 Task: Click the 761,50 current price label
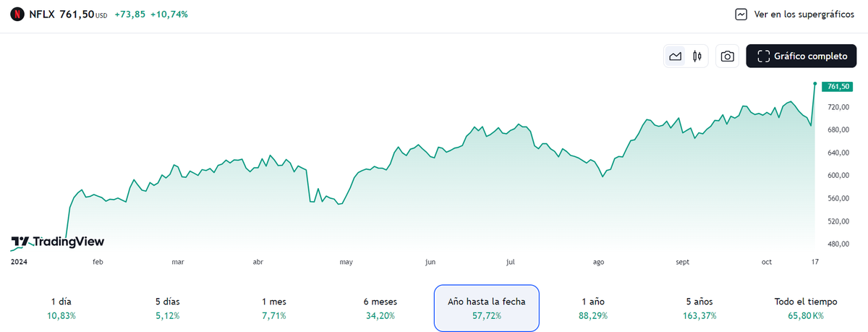pos(837,87)
